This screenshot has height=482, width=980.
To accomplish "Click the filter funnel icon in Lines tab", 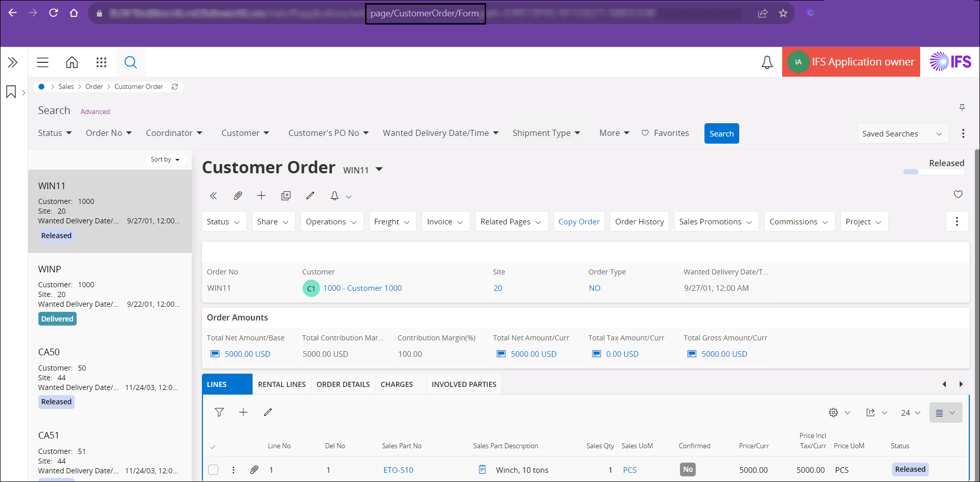I will pyautogui.click(x=219, y=412).
